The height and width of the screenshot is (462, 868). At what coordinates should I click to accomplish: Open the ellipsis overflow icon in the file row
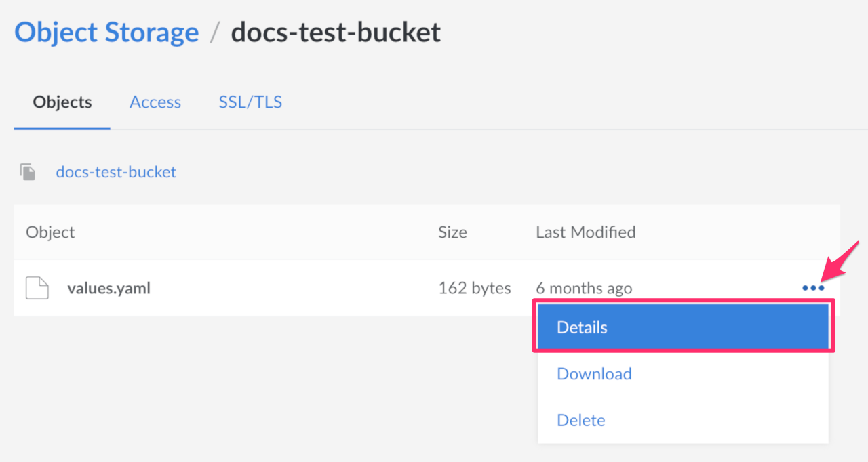pyautogui.click(x=812, y=288)
